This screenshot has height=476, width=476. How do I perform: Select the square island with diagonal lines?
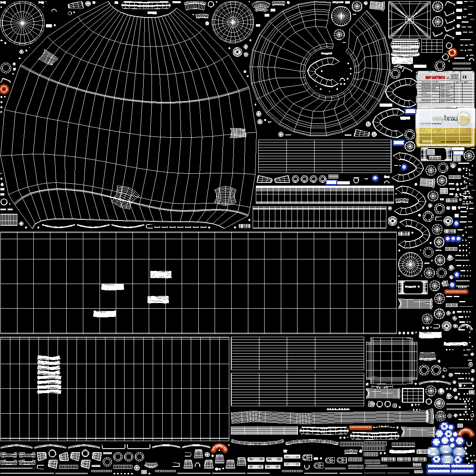point(409,19)
